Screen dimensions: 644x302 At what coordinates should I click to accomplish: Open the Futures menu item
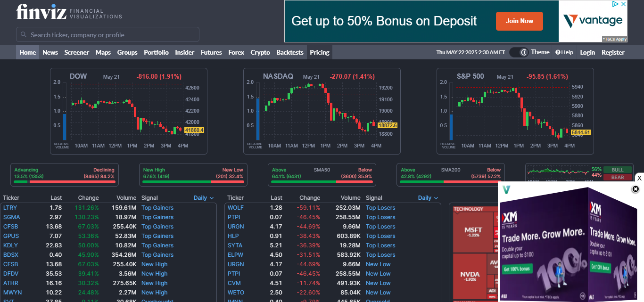pos(211,52)
